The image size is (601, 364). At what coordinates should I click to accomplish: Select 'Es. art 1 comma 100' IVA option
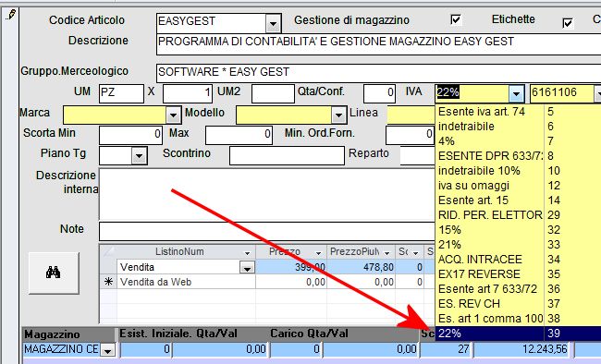[x=518, y=319]
